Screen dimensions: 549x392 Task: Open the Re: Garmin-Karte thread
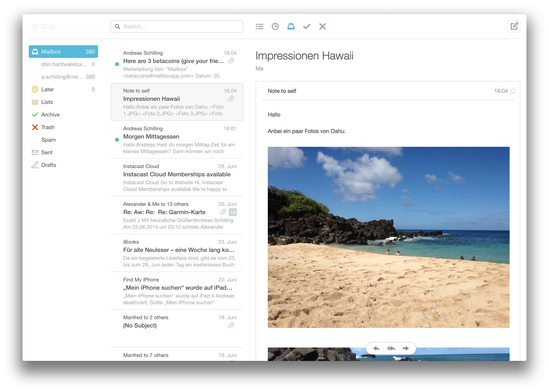(177, 215)
